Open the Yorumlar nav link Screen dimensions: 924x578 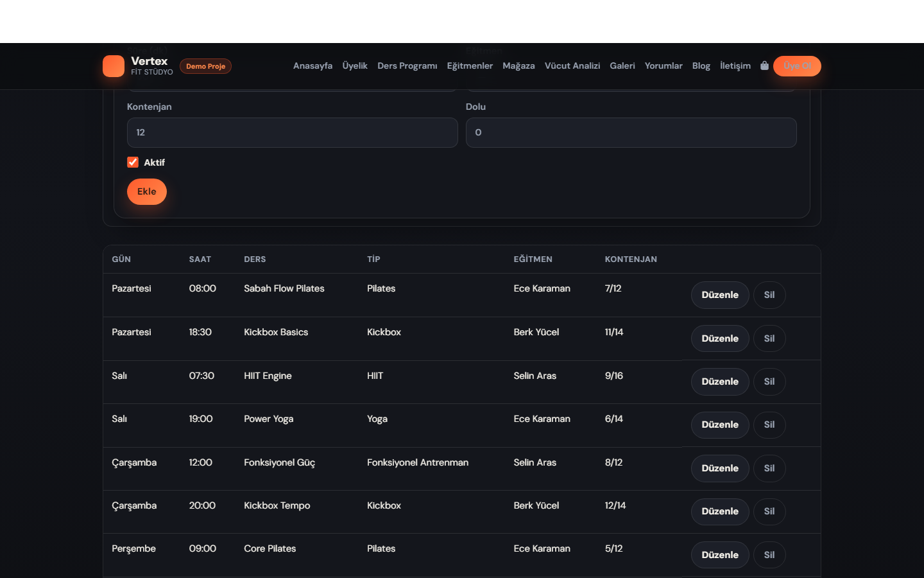click(x=663, y=66)
